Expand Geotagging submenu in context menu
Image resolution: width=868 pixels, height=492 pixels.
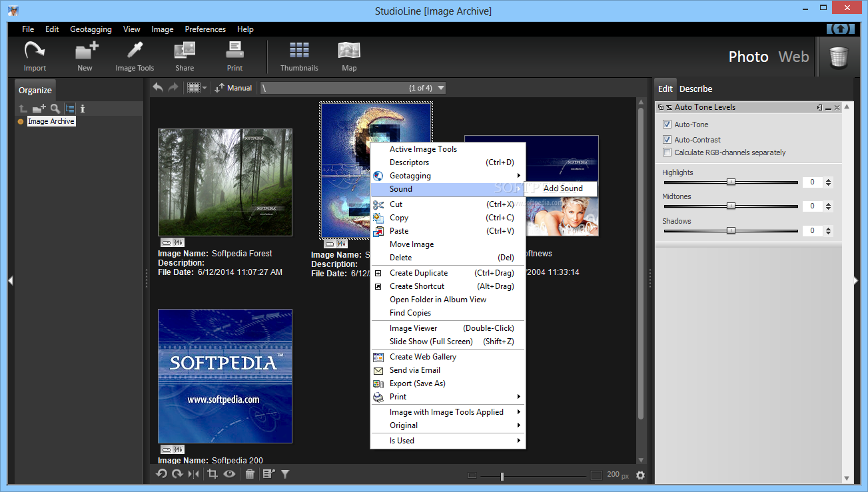[448, 176]
